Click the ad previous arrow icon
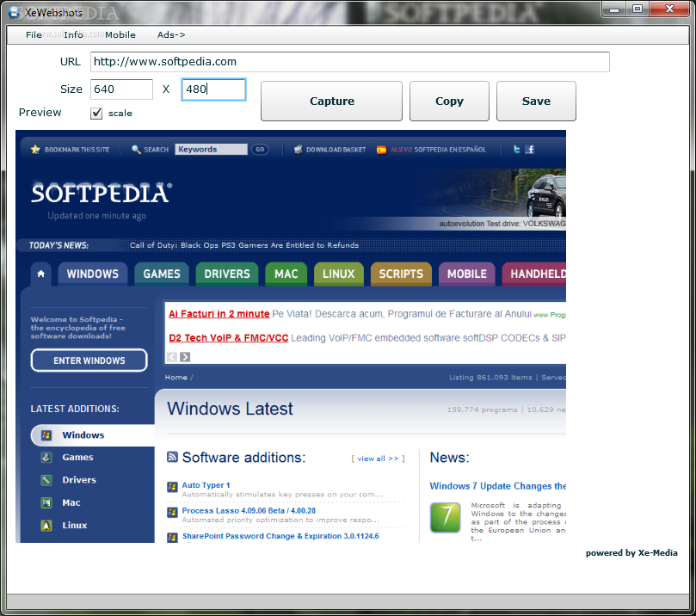This screenshot has width=696, height=616. point(172,357)
